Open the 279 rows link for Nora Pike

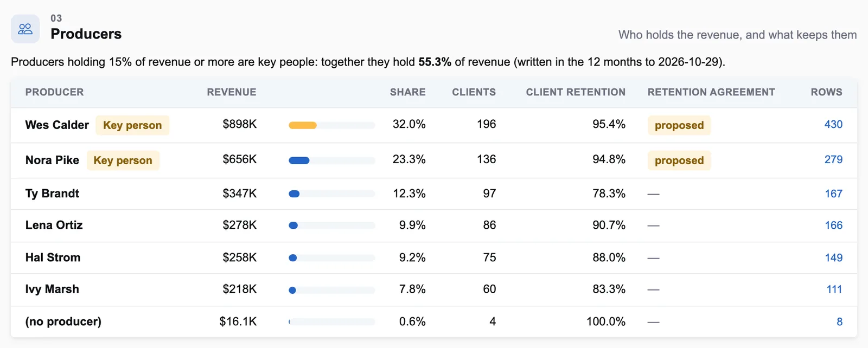(x=833, y=159)
